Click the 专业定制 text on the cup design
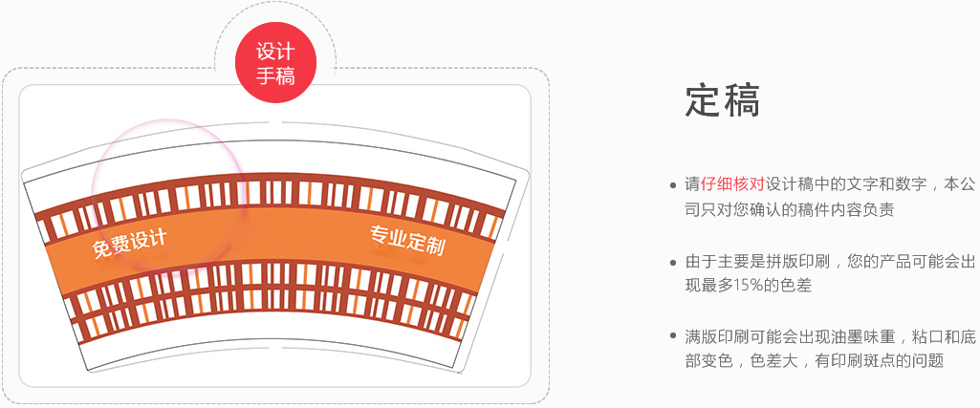Image resolution: width=980 pixels, height=408 pixels. click(407, 240)
